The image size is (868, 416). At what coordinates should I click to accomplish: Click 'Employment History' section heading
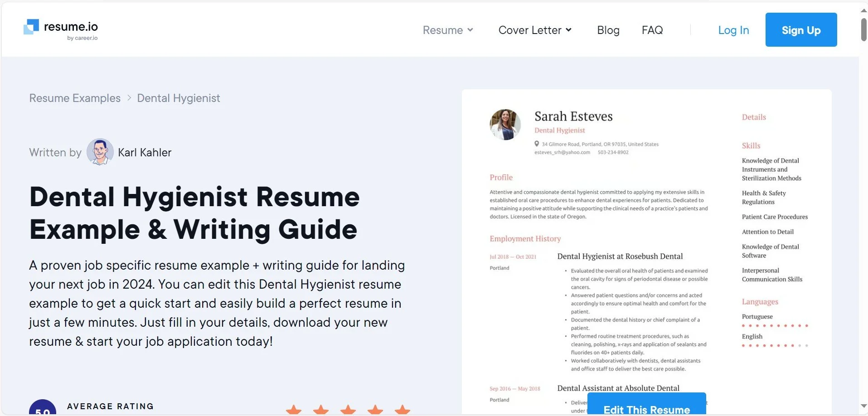(x=525, y=238)
